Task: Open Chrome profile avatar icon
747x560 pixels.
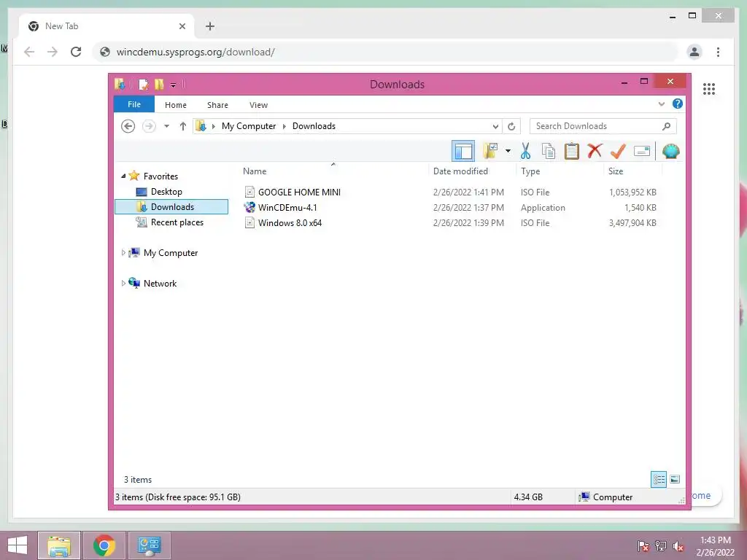Action: [694, 52]
